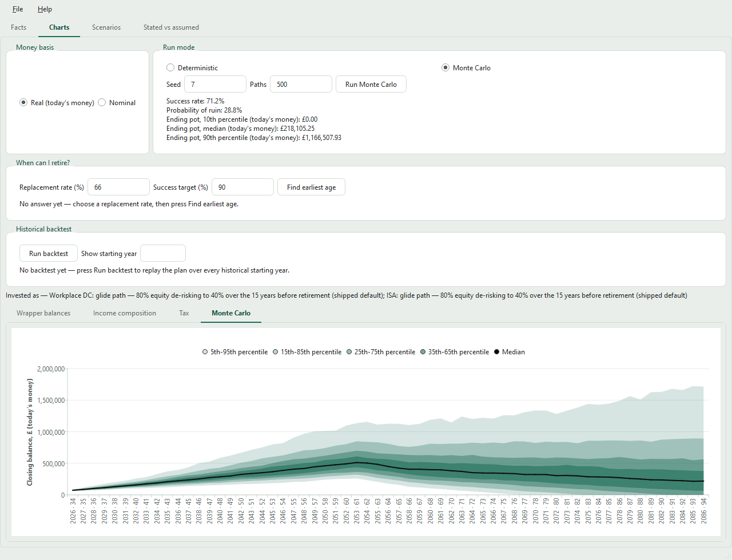The width and height of the screenshot is (732, 560).
Task: Open the Income composition chart tab
Action: 125,313
